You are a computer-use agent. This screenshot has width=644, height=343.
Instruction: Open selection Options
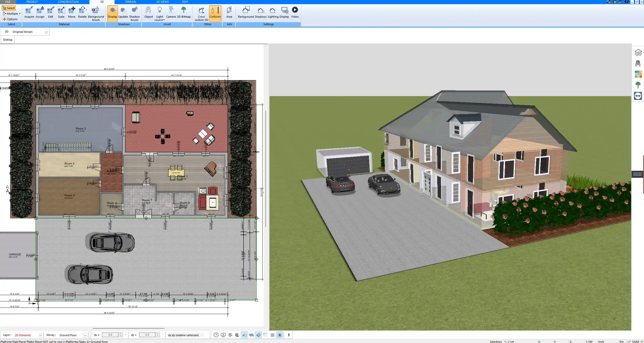tap(10, 19)
